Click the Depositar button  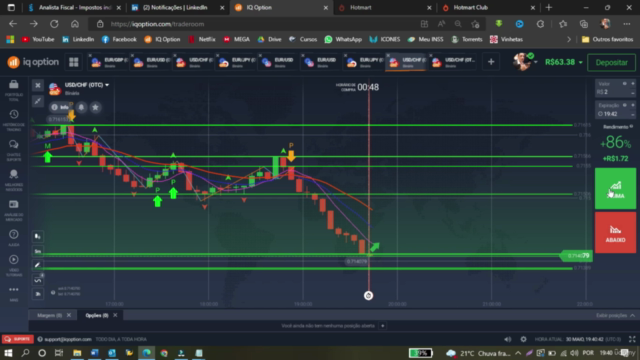(x=611, y=62)
